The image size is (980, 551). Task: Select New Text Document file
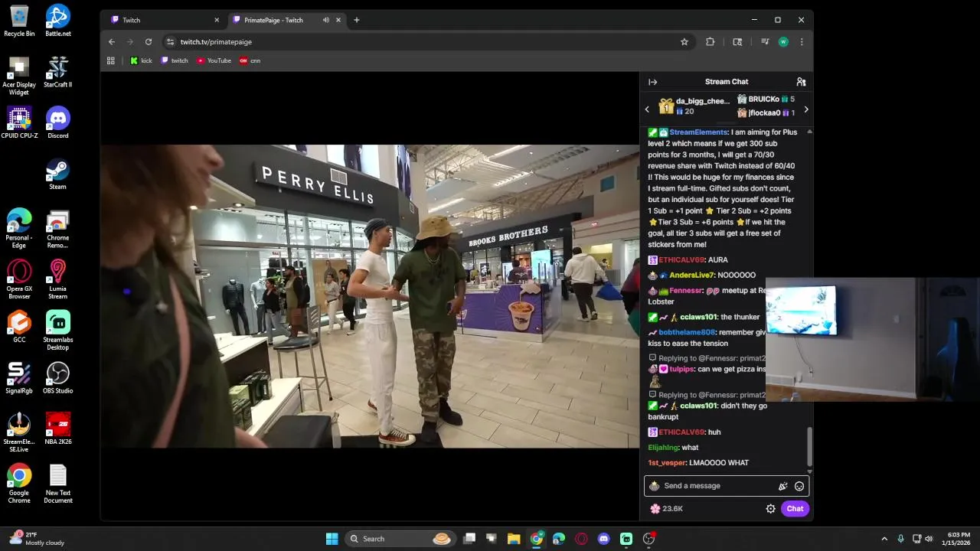tap(58, 484)
